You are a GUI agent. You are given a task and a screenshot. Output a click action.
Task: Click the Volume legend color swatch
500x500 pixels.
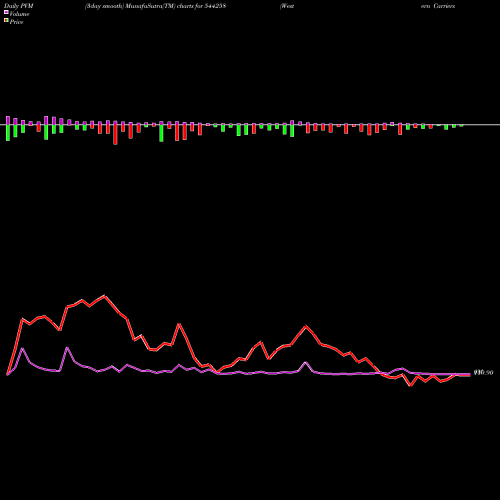click(x=6, y=13)
